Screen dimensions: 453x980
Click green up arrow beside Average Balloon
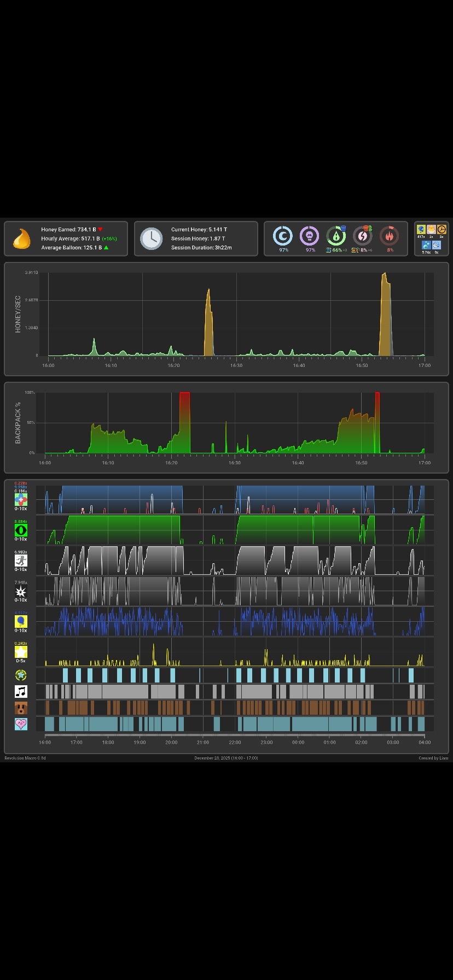pyautogui.click(x=106, y=248)
